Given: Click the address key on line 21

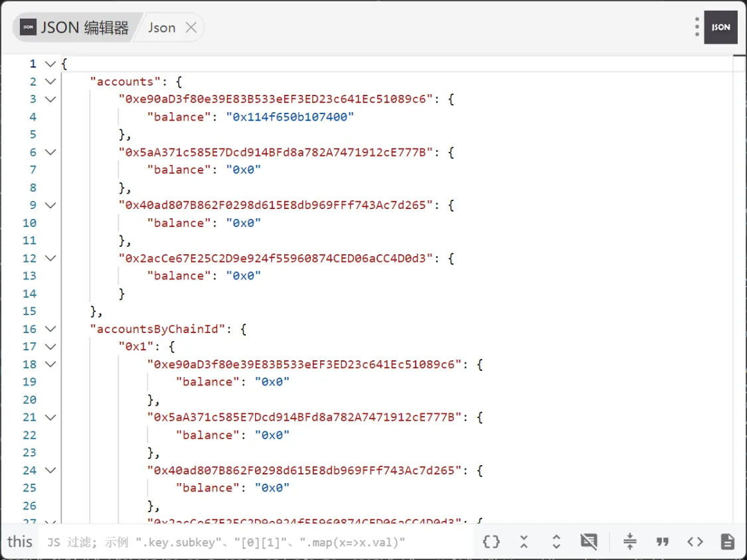Looking at the screenshot, I should point(304,417).
